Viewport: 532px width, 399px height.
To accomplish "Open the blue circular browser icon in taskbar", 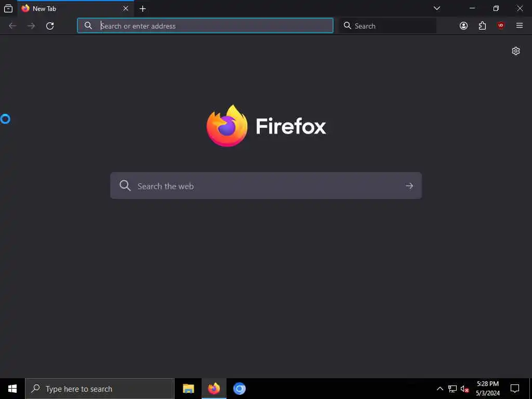I will [x=239, y=389].
